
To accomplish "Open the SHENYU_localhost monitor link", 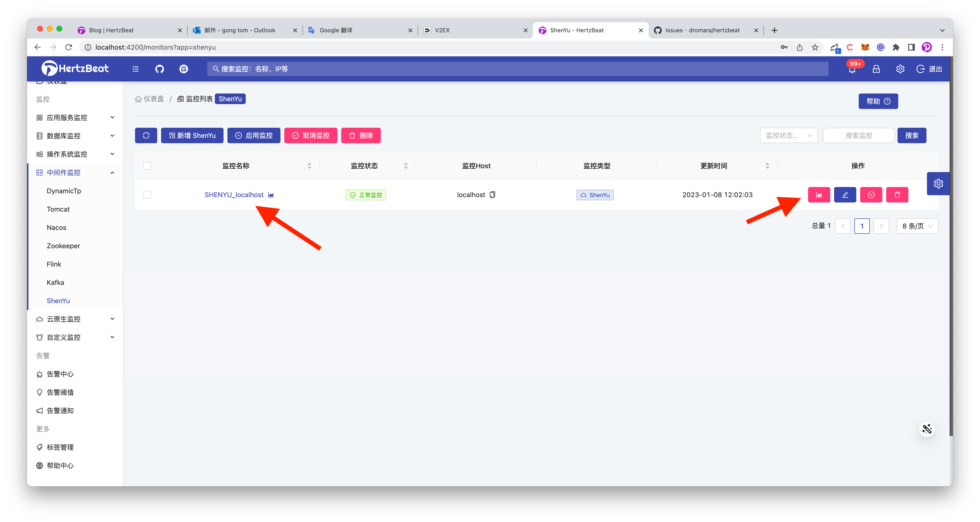I will coord(234,195).
